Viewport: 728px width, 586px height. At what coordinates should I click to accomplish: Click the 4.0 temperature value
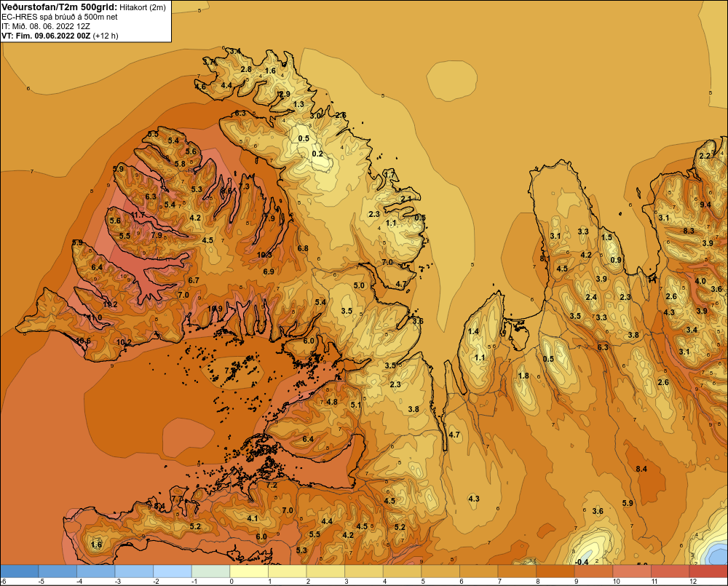point(700,281)
